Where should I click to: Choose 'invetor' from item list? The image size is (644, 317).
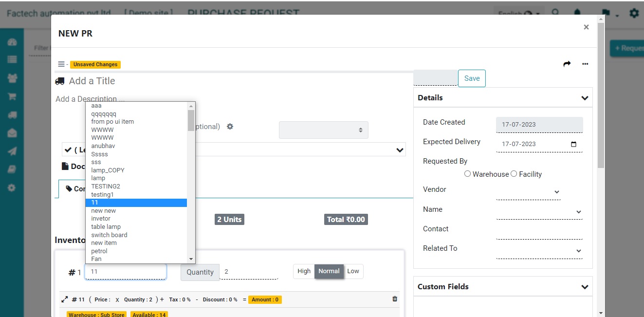[x=136, y=219]
